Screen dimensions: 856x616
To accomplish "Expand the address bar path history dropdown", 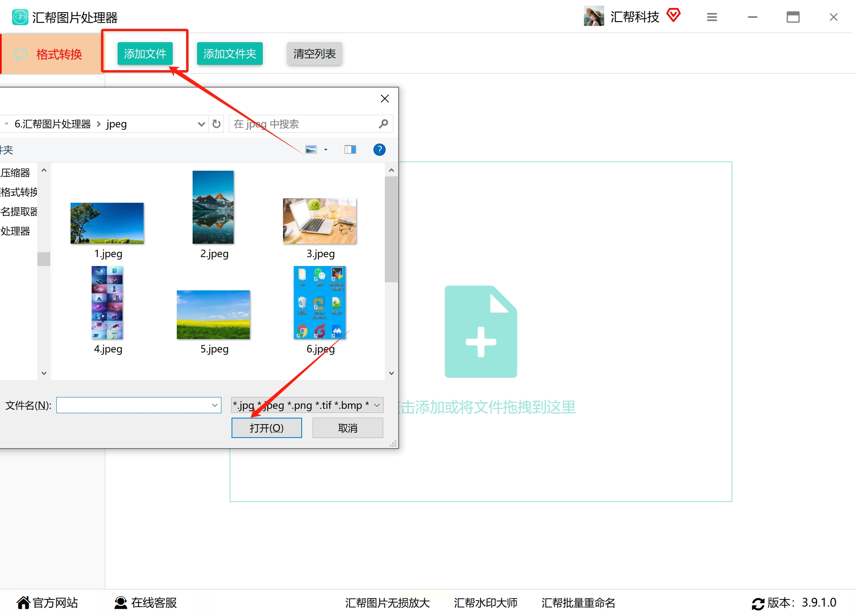I will click(x=201, y=124).
